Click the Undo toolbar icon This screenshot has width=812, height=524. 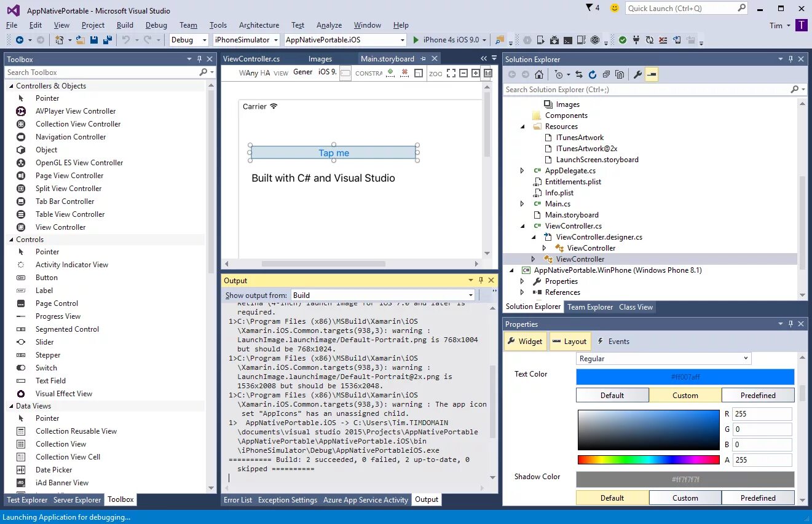(126, 40)
